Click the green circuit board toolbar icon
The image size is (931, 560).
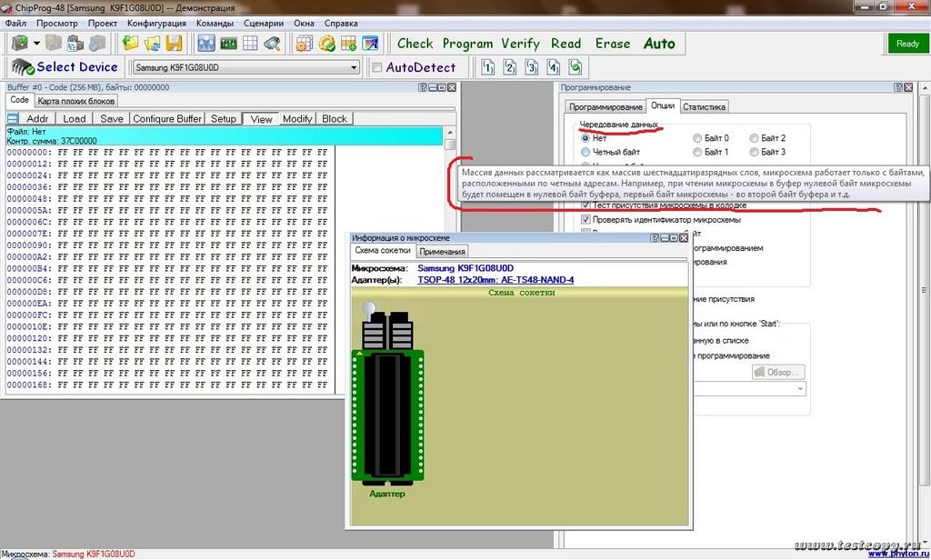click(x=228, y=43)
